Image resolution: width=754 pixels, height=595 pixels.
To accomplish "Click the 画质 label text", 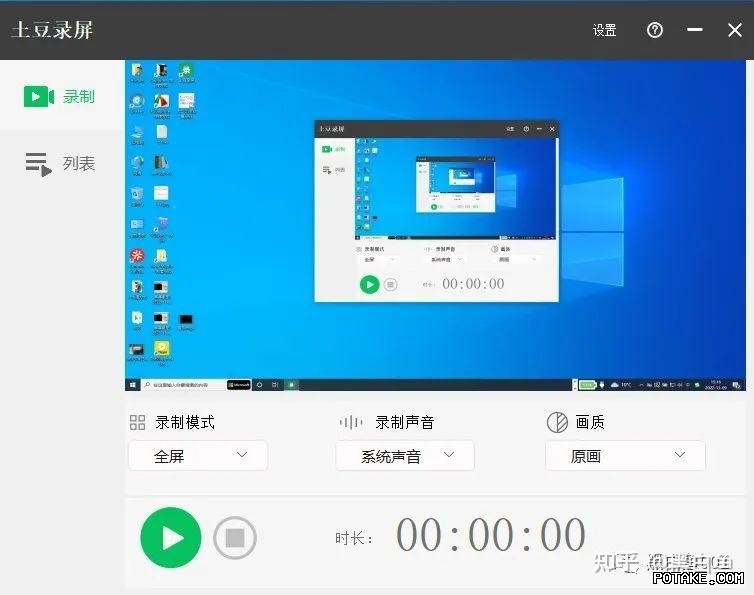I will point(590,422).
